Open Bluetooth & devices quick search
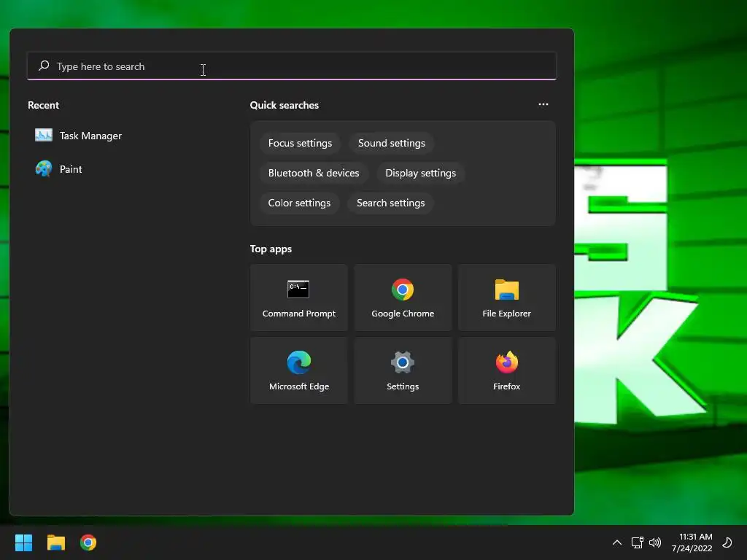Viewport: 747px width, 560px height. click(314, 174)
